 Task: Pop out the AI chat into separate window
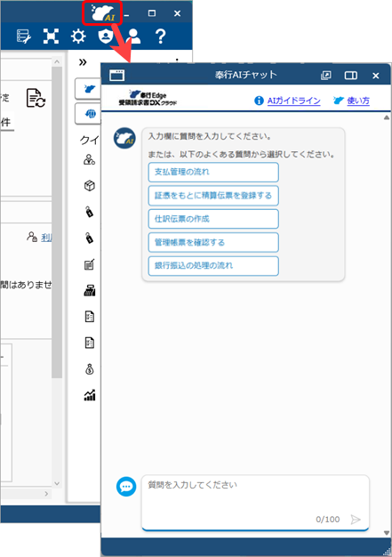(325, 76)
